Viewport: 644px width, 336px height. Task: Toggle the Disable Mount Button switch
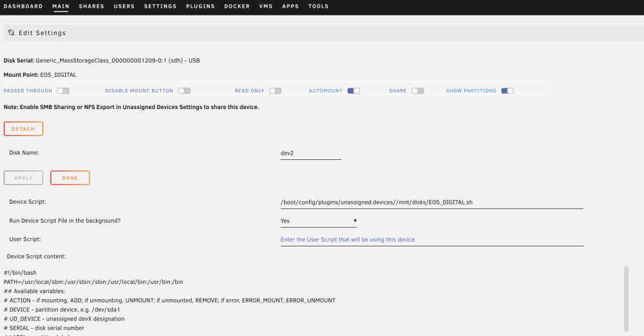(x=184, y=91)
